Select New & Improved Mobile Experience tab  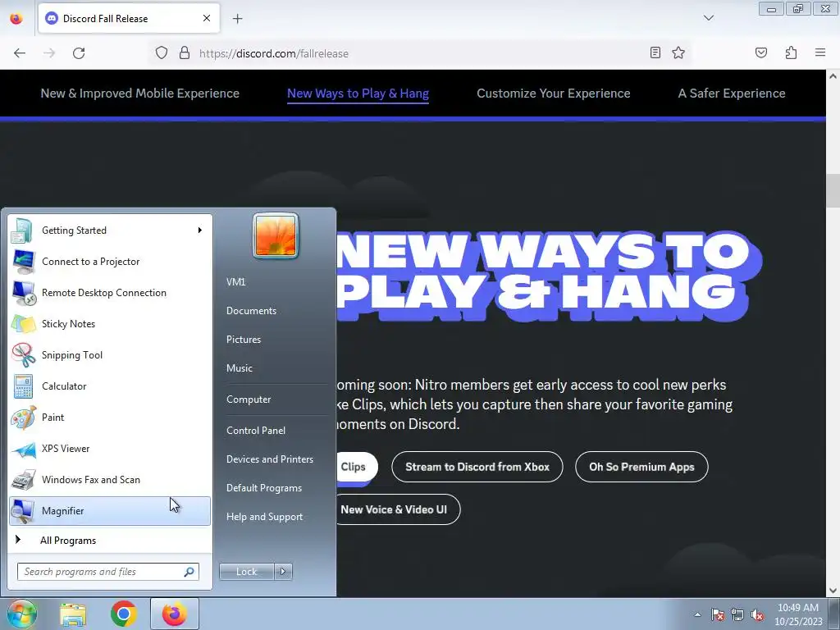point(139,94)
